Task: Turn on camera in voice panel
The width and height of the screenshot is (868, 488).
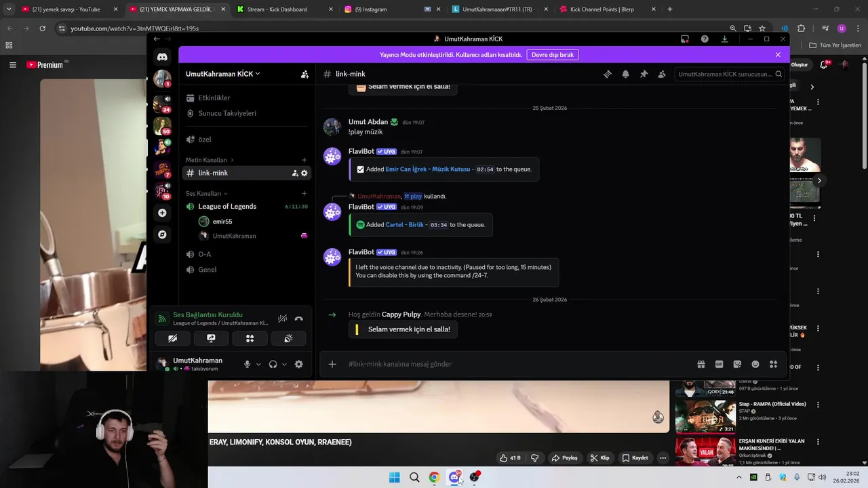Action: pos(172,338)
